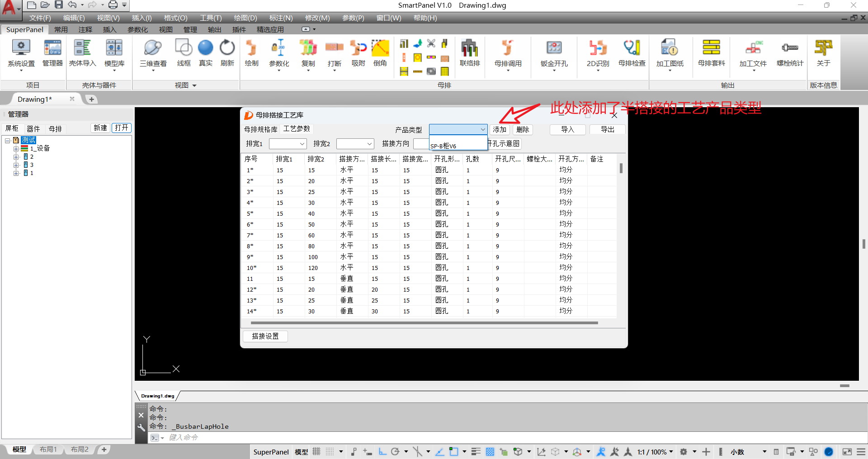Add a new drawing tab with plus button
868x459 pixels.
pyautogui.click(x=91, y=99)
